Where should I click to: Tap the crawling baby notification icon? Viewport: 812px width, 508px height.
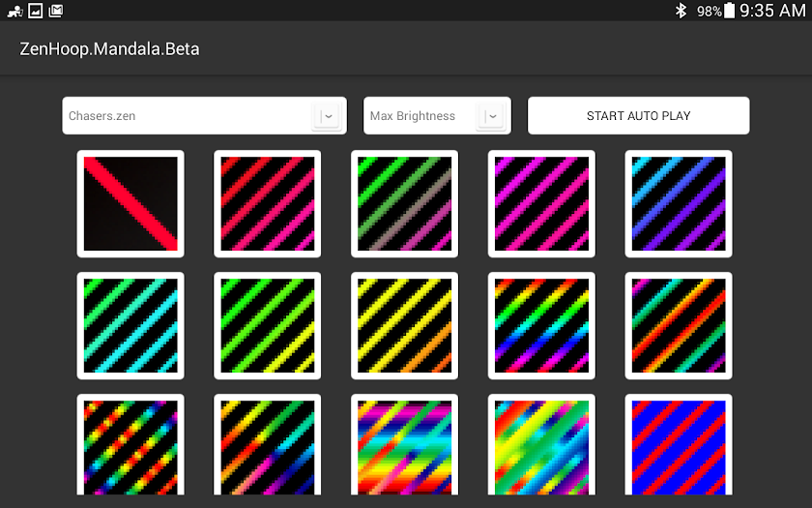tap(14, 11)
